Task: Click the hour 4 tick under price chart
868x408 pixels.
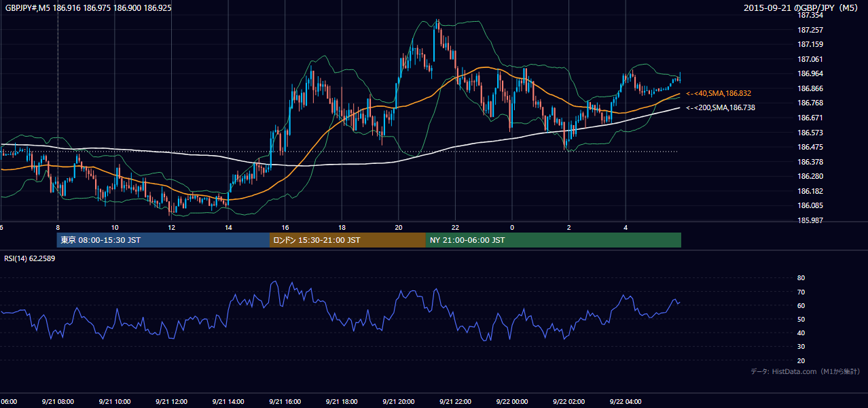Action: tap(626, 227)
